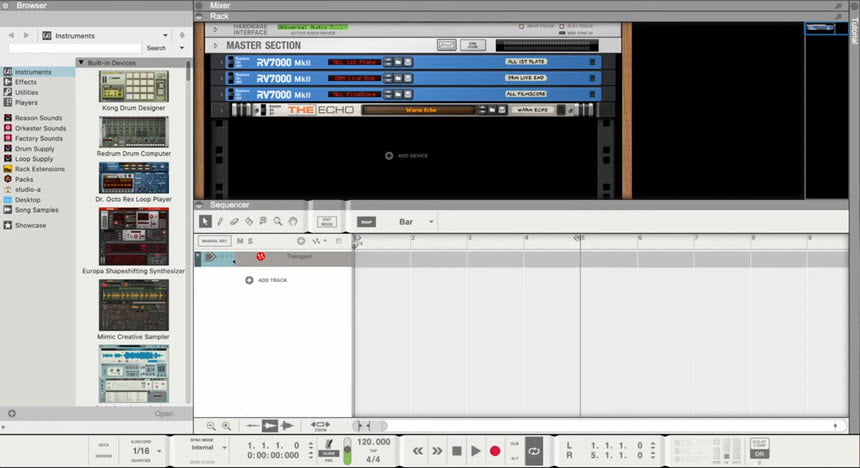
Task: Click in the Browser search field
Action: (x=75, y=48)
